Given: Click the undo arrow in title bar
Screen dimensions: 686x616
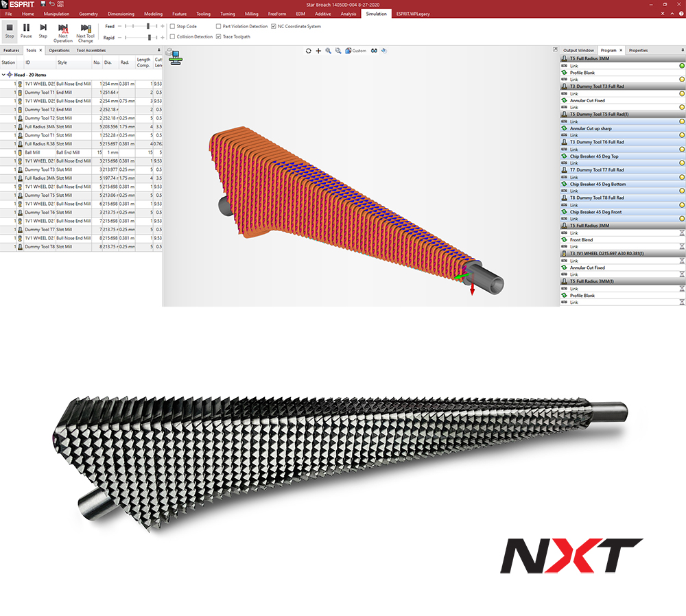Looking at the screenshot, I should tap(51, 4).
